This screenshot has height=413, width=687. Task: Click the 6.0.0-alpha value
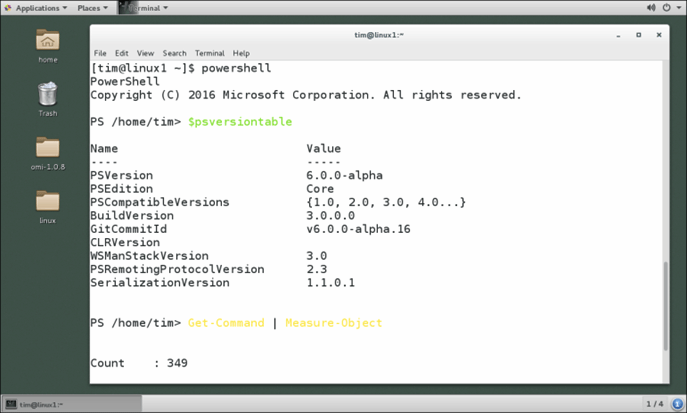(344, 175)
